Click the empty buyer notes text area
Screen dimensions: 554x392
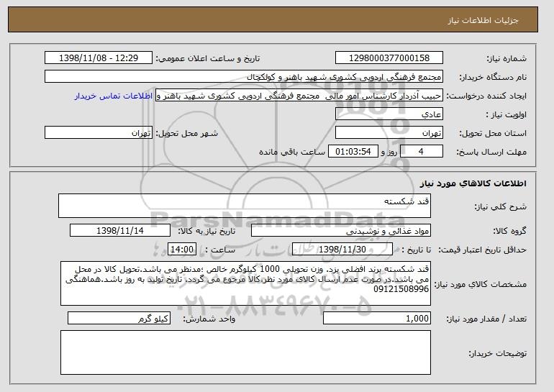pos(245,352)
